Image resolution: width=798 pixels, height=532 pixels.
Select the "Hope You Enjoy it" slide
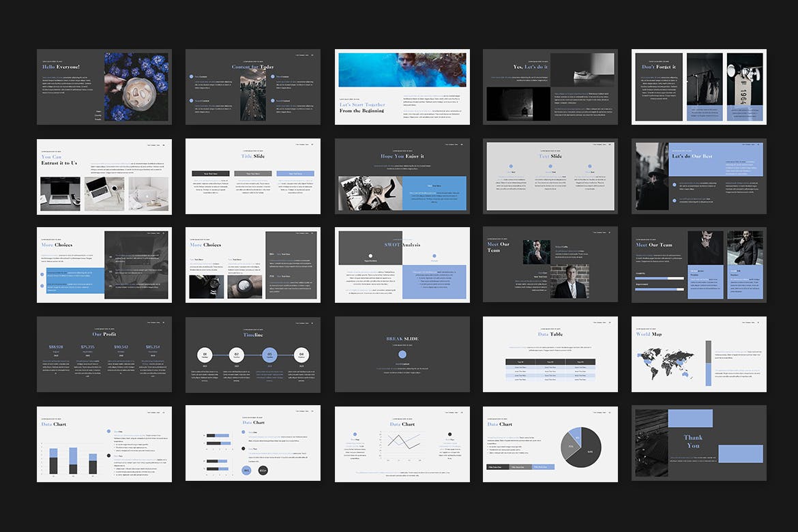402,176
